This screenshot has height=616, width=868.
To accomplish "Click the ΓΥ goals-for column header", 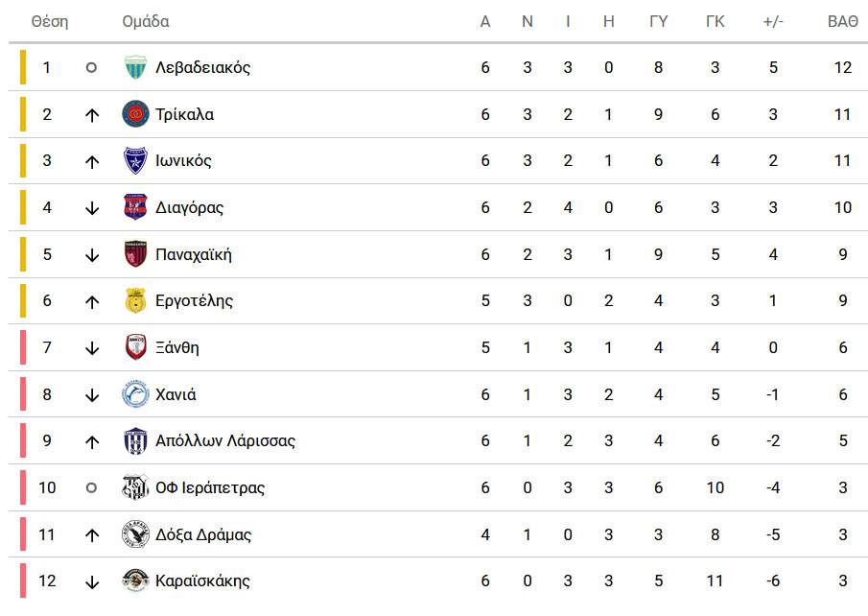I will pos(658,22).
